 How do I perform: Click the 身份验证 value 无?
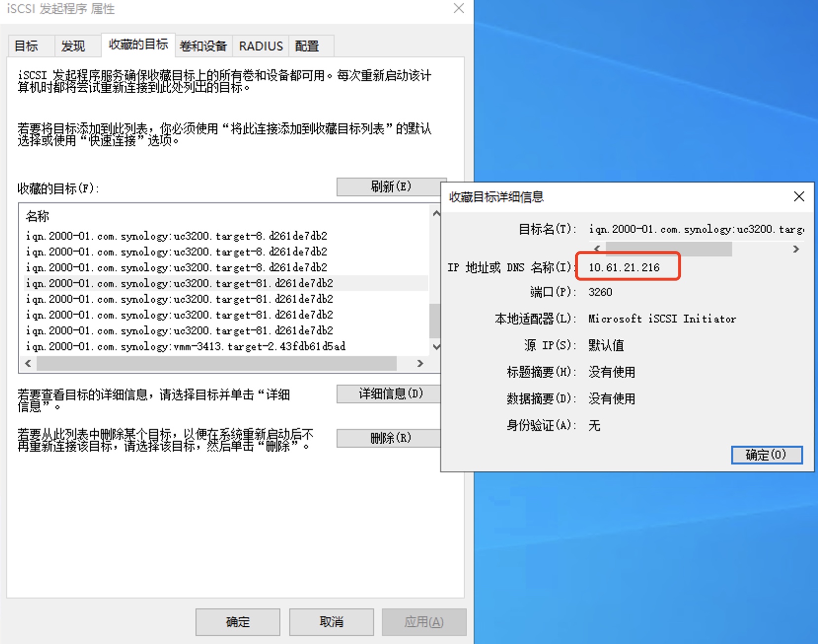[595, 425]
